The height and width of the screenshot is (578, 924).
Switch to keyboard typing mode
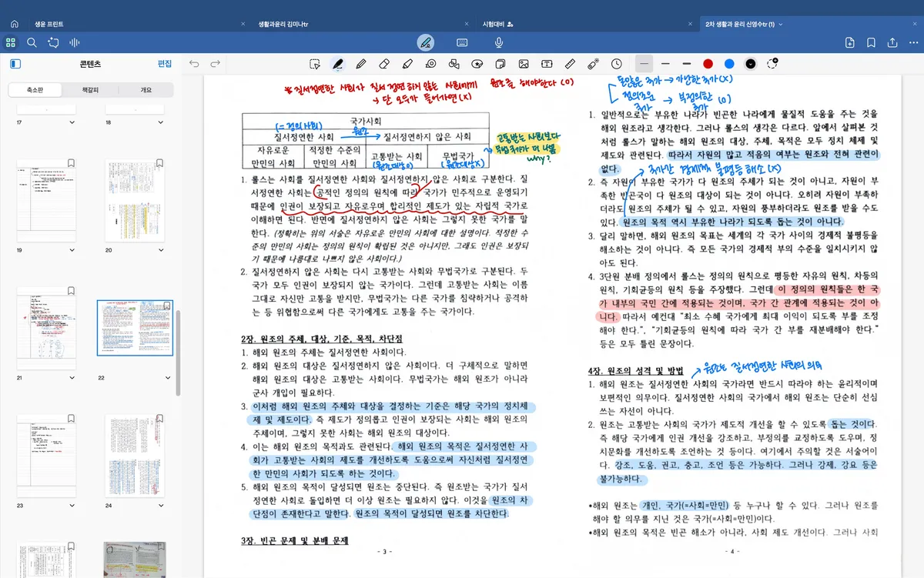point(463,42)
